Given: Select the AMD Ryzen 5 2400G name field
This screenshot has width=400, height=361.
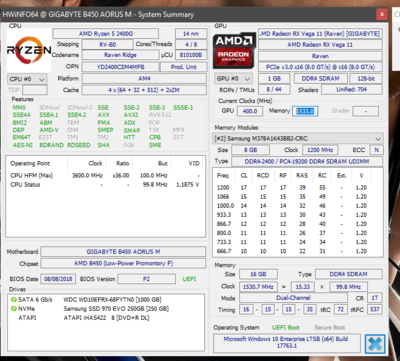Looking at the screenshot, I should coord(106,34).
